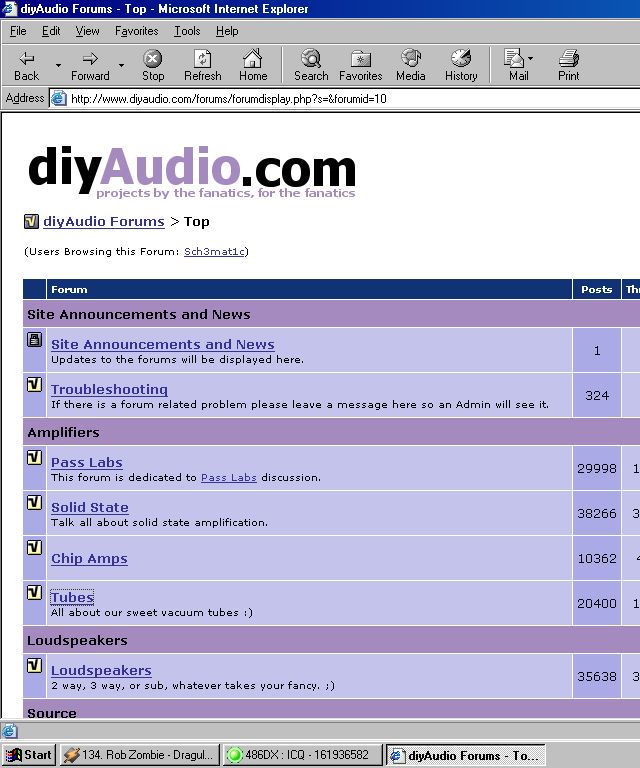Open the Media bar
Screen dimensions: 640x768
click(x=410, y=65)
